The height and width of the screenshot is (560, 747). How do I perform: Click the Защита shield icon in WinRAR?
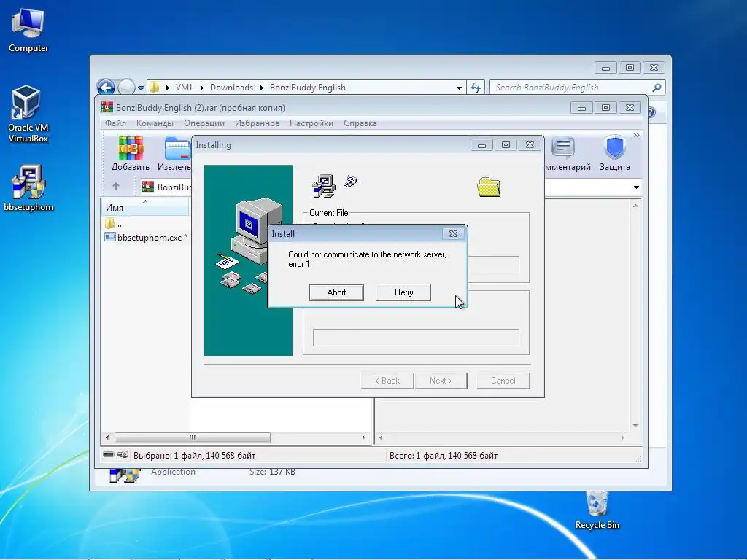tap(614, 153)
